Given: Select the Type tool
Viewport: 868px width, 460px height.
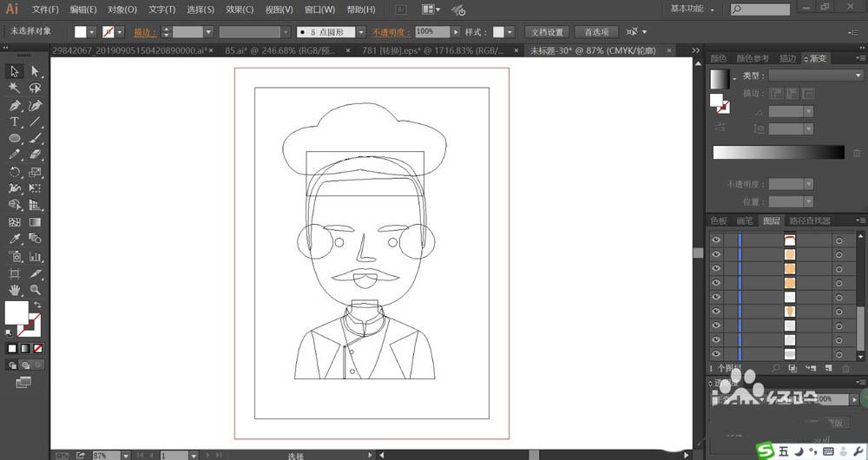Looking at the screenshot, I should (x=15, y=122).
